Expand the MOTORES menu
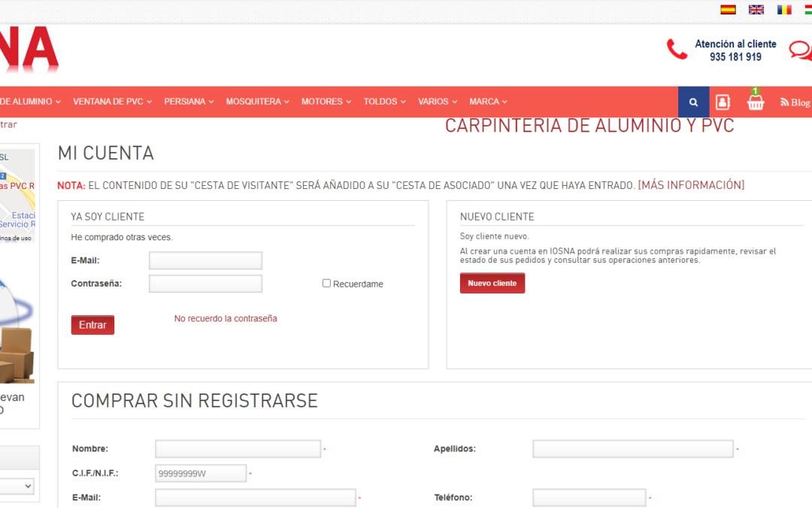The width and height of the screenshot is (812, 508). pos(326,102)
